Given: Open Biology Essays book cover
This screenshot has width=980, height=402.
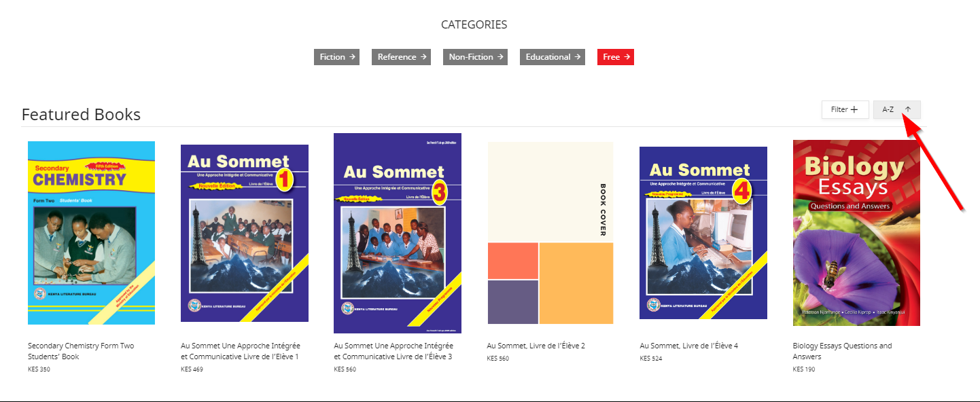Looking at the screenshot, I should pos(856,233).
